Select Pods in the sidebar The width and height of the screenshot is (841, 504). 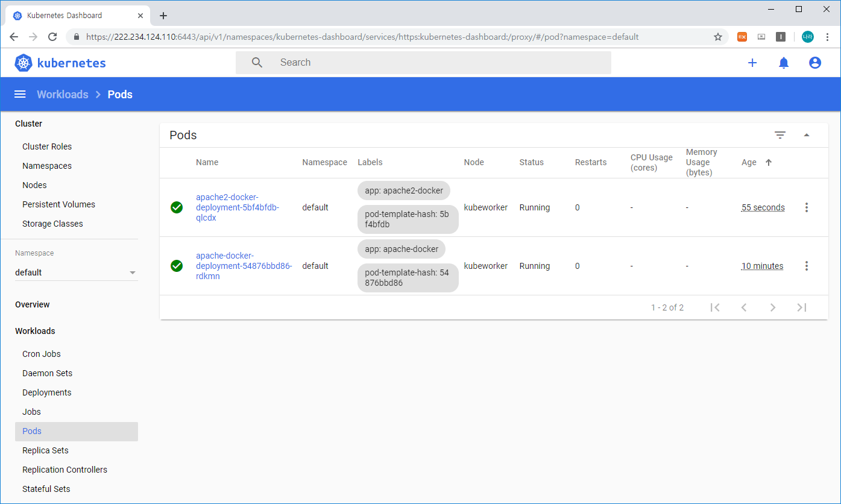coord(77,431)
